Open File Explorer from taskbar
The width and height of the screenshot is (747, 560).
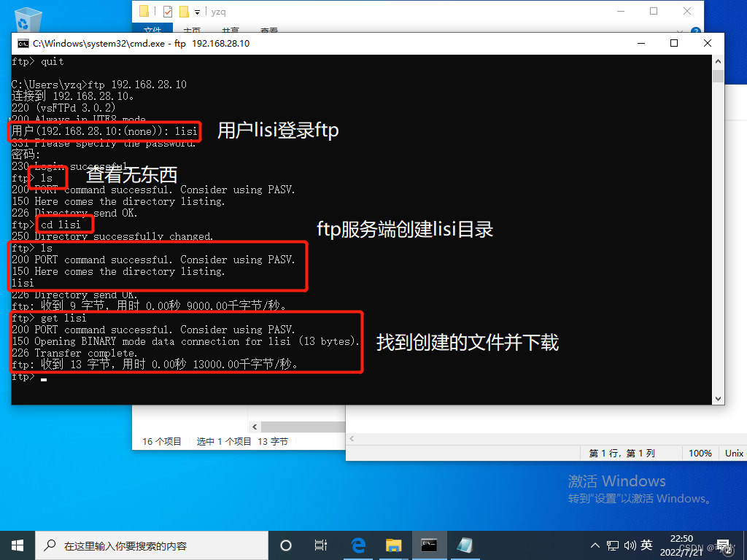[393, 545]
